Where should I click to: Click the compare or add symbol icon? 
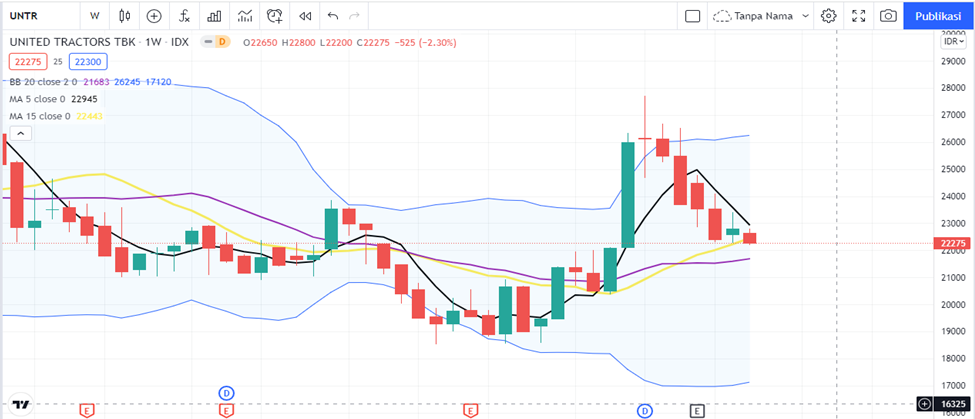coord(154,16)
